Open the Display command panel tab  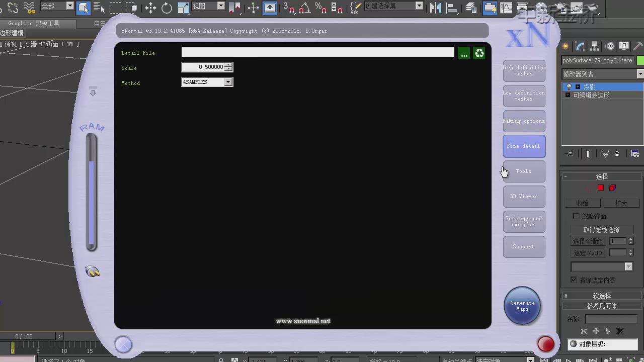[624, 46]
